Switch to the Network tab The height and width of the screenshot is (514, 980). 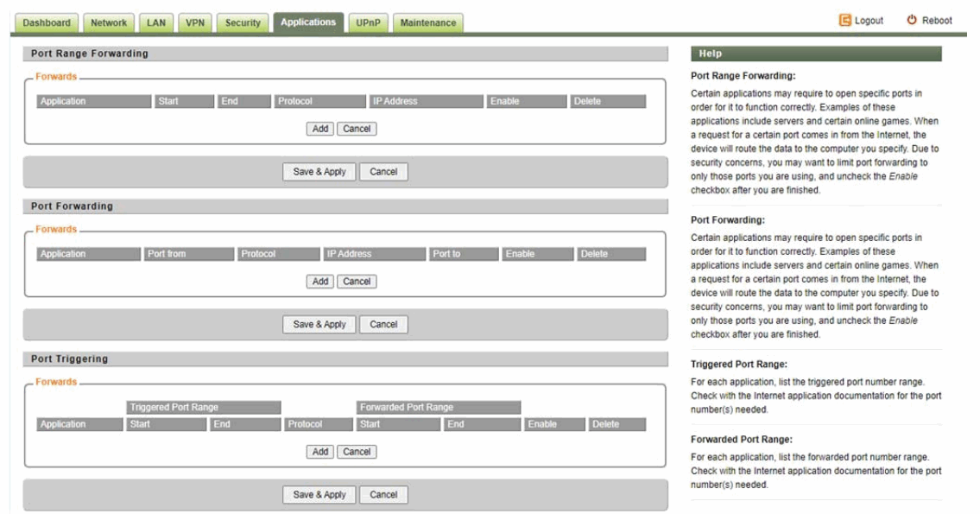tap(109, 22)
